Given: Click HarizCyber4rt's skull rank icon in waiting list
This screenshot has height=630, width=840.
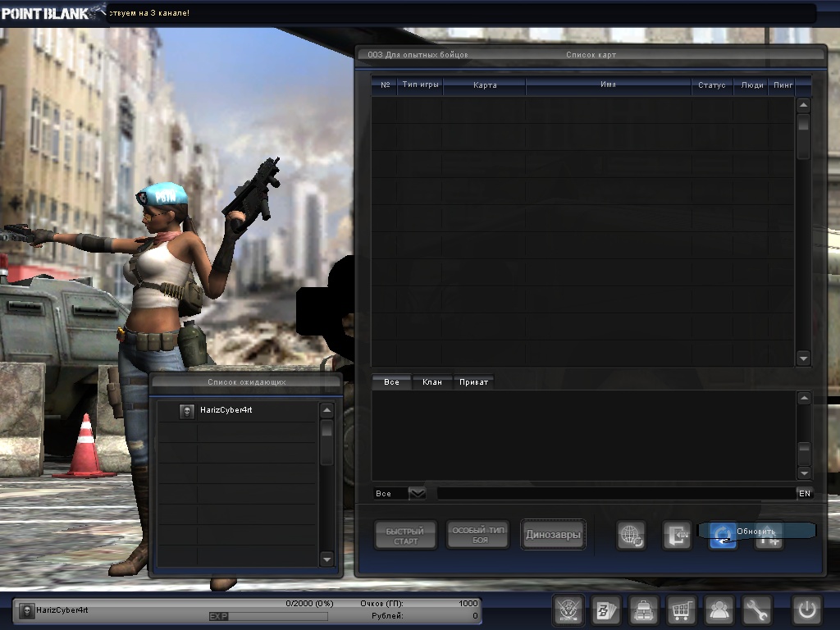Looking at the screenshot, I should (x=187, y=411).
